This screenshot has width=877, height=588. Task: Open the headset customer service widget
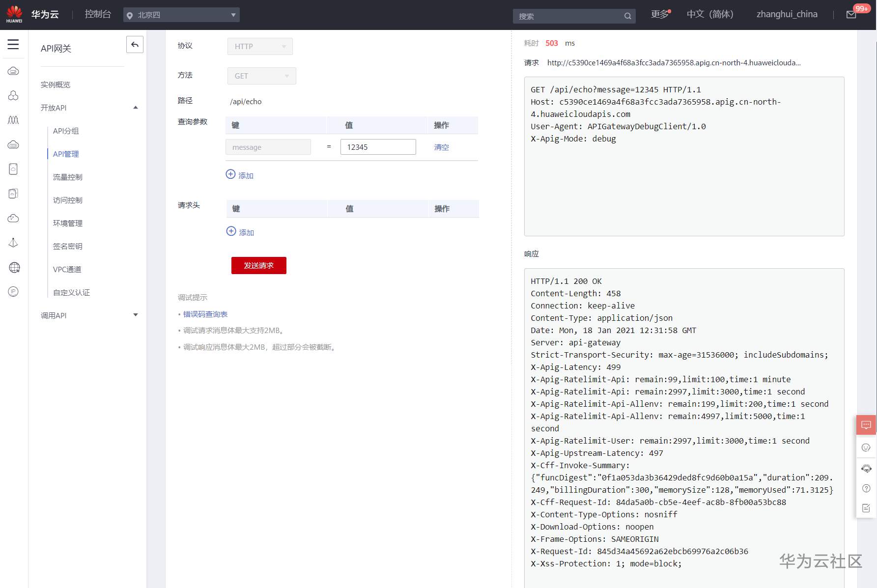point(866,469)
